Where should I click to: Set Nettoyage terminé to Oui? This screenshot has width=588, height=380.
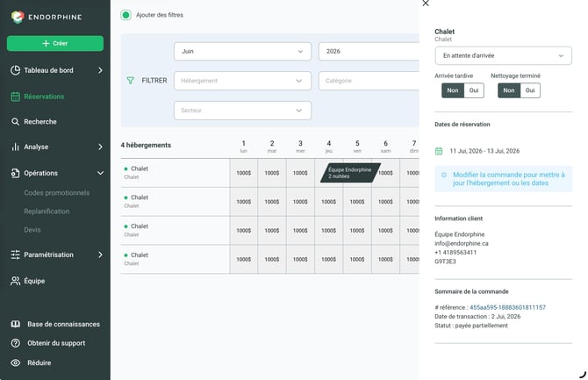coord(530,90)
